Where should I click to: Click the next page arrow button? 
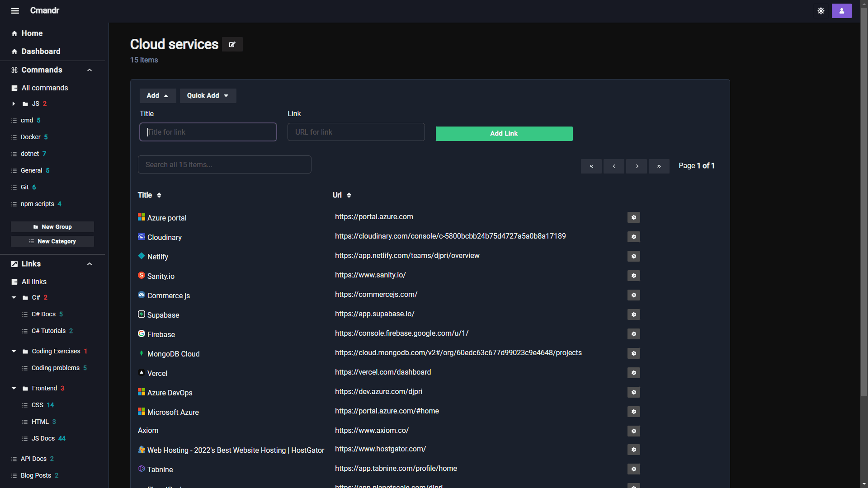[x=637, y=166]
